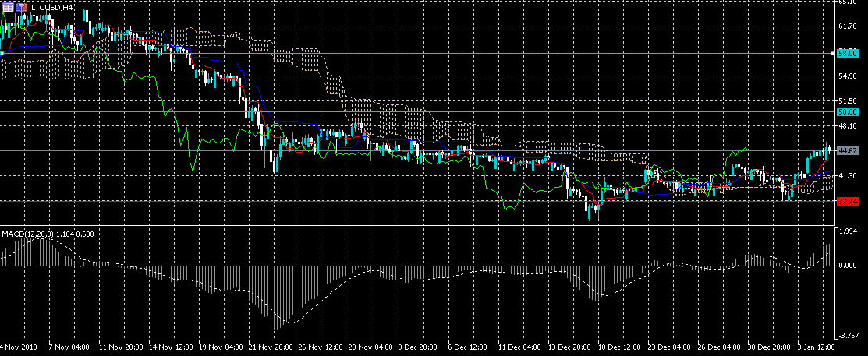Image resolution: width=868 pixels, height=356 pixels.
Task: Click the 48.10 value on price axis
Action: pyautogui.click(x=846, y=125)
